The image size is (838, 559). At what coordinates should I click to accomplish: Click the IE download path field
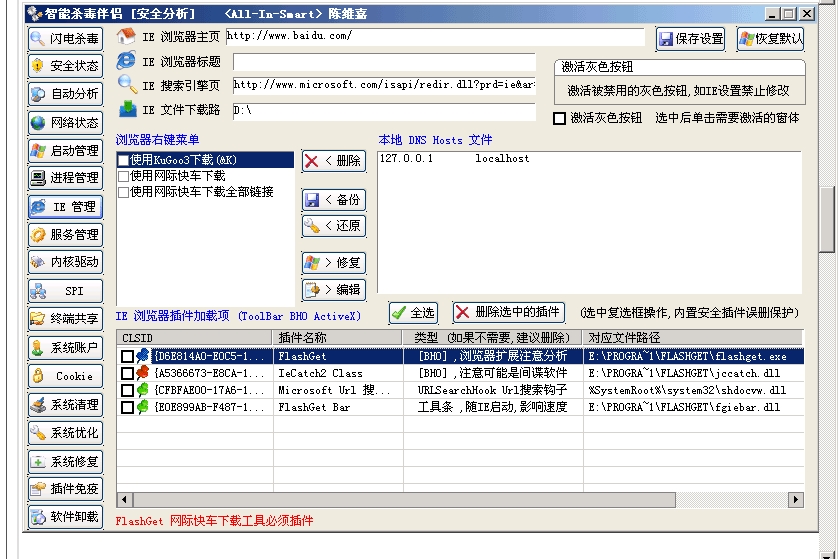tap(384, 111)
